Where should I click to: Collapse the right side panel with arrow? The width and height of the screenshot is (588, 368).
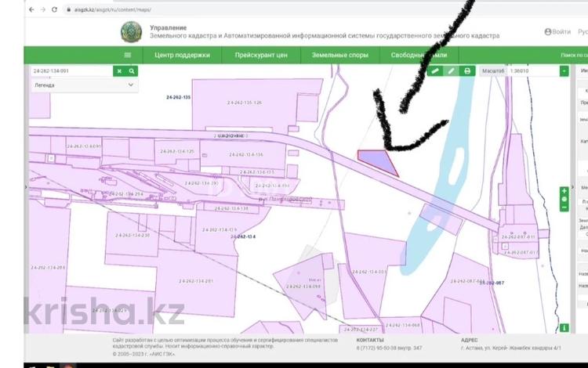[573, 187]
